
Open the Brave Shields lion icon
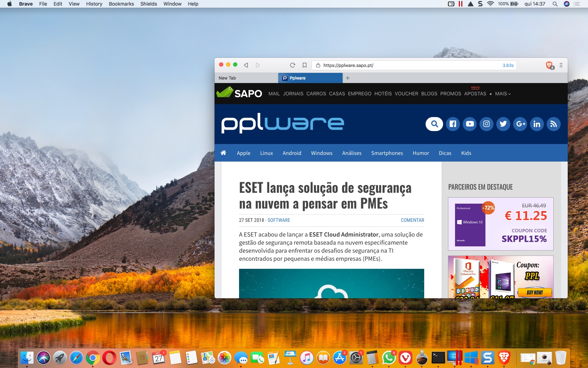coord(549,65)
